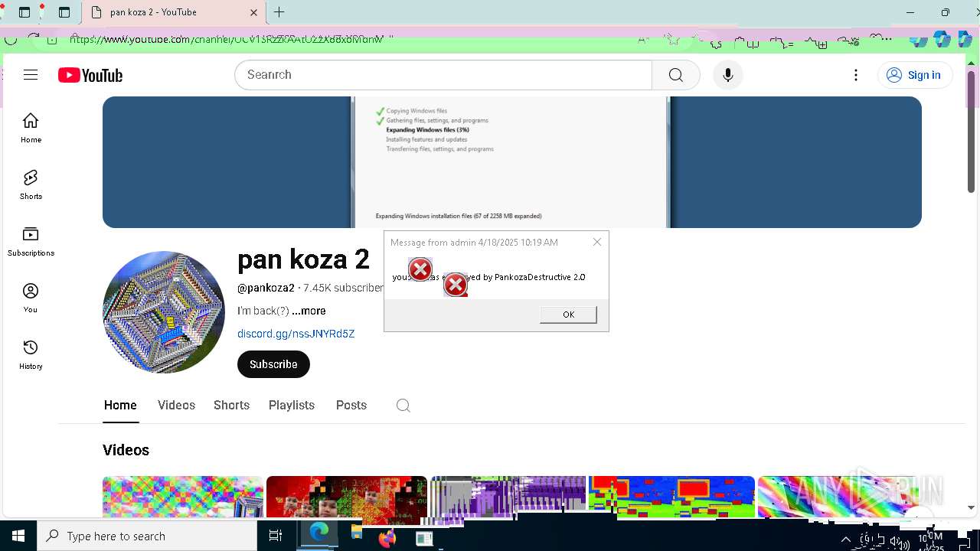This screenshot has width=980, height=551.
Task: Click the Videos section heading
Action: pos(126,450)
